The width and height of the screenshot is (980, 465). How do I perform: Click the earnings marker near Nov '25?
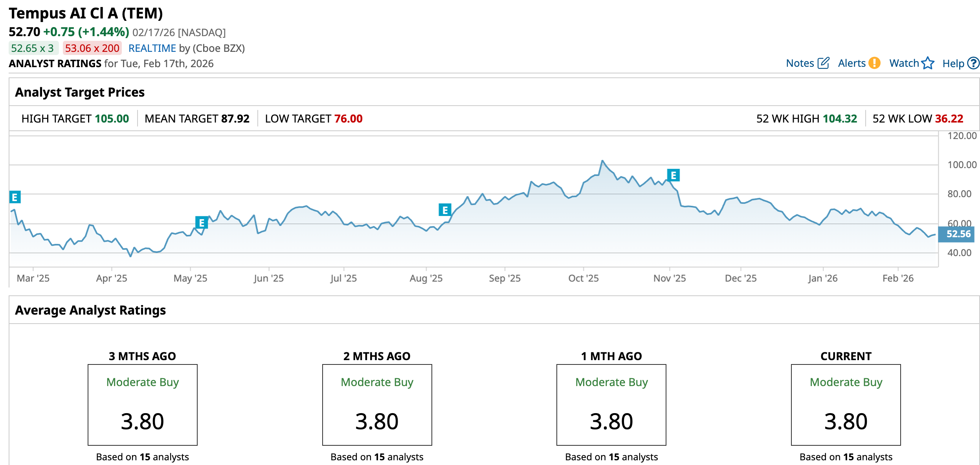(x=674, y=175)
